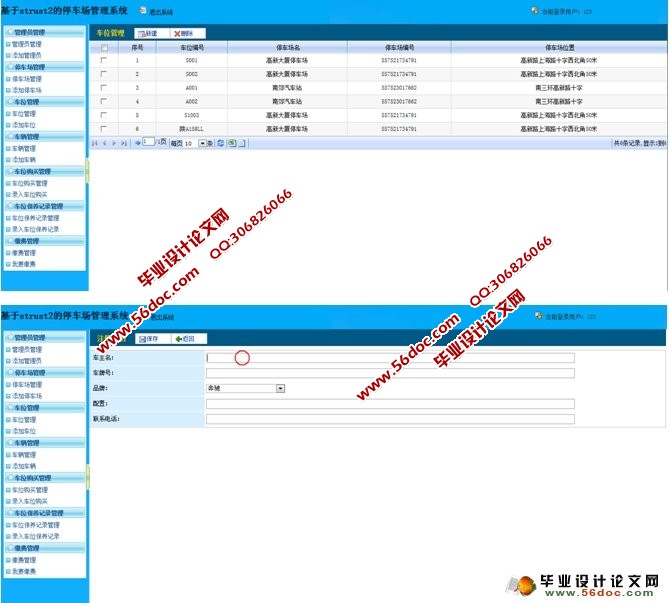Click the 配置 input field
This screenshot has height=603, width=669.
(390, 404)
